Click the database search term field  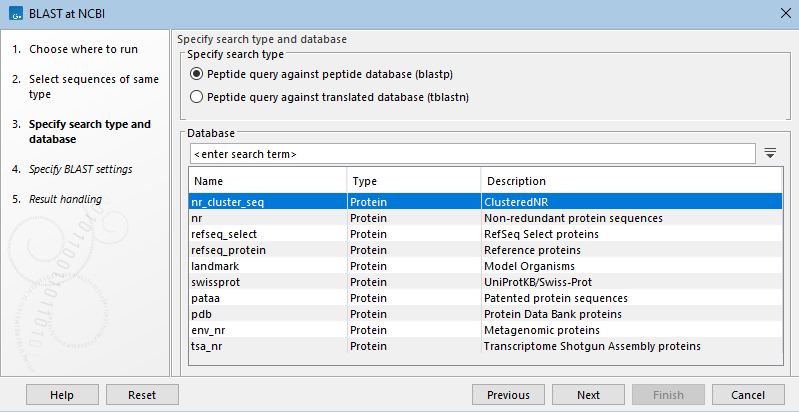tap(472, 154)
